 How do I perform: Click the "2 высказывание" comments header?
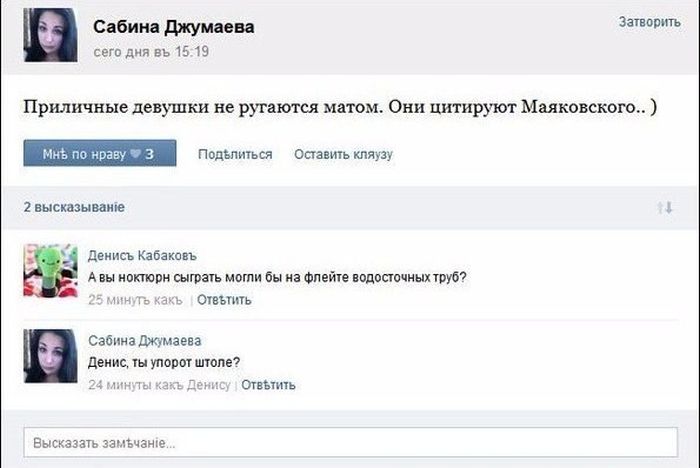74,207
